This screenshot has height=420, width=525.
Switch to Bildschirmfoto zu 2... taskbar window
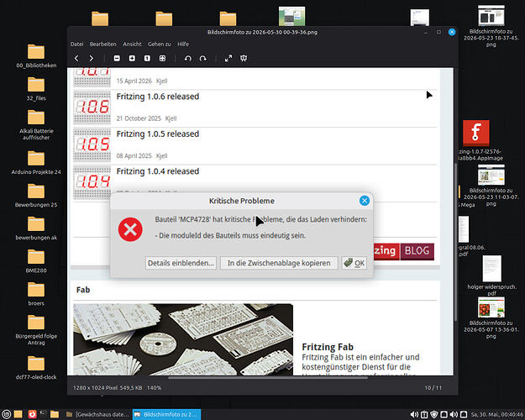(167, 414)
